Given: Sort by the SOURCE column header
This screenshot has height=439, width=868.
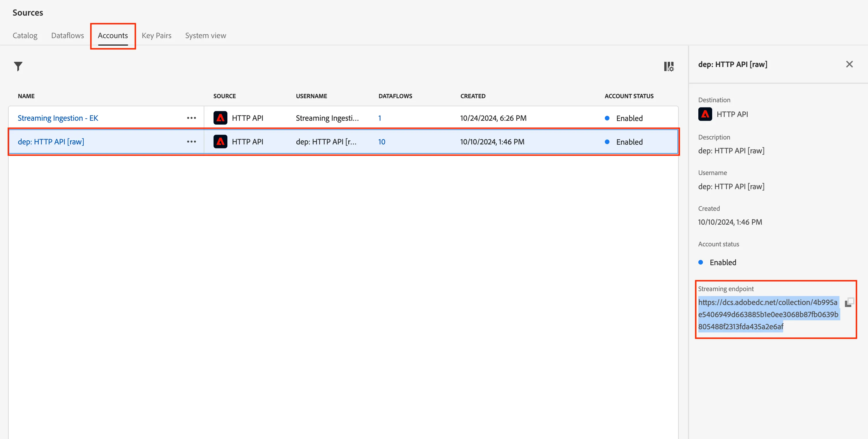Looking at the screenshot, I should click(x=225, y=96).
